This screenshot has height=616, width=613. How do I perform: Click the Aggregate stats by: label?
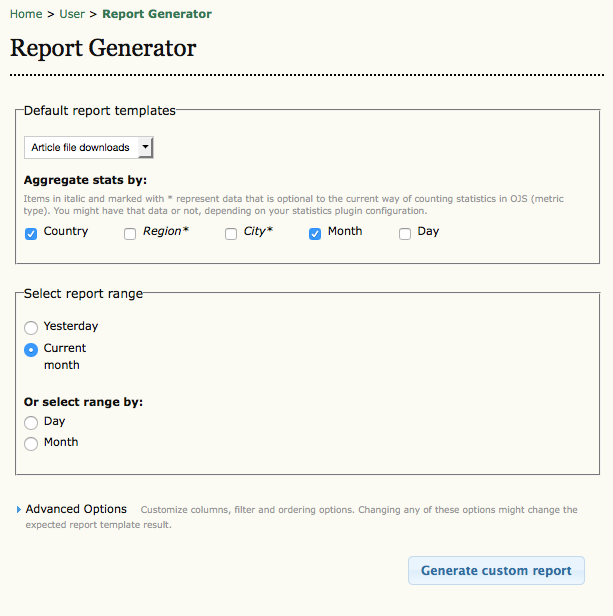(85, 180)
